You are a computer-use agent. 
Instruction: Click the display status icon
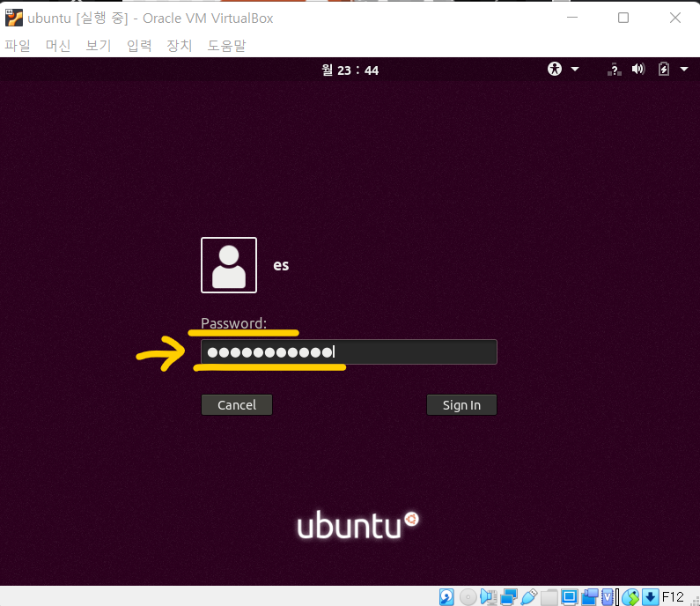click(569, 597)
